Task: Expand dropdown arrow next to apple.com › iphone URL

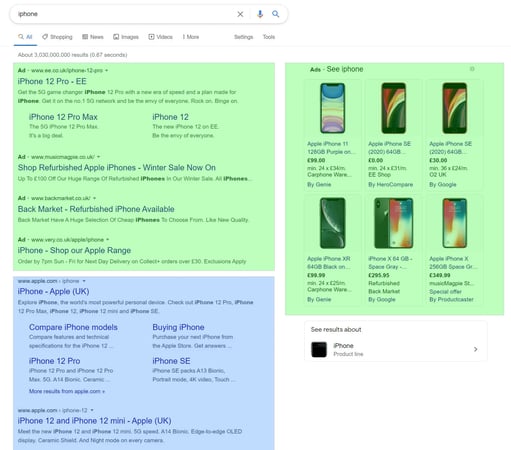Action: click(x=84, y=281)
